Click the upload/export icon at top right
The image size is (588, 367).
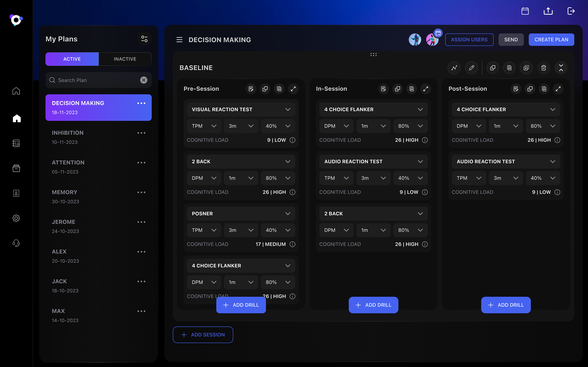[548, 11]
